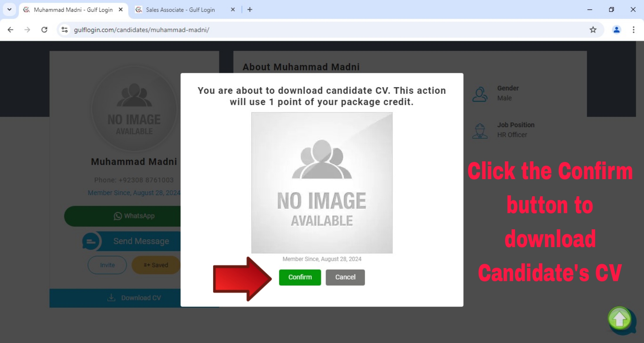Click the site permissions icon in address bar
This screenshot has height=343, width=644.
64,30
